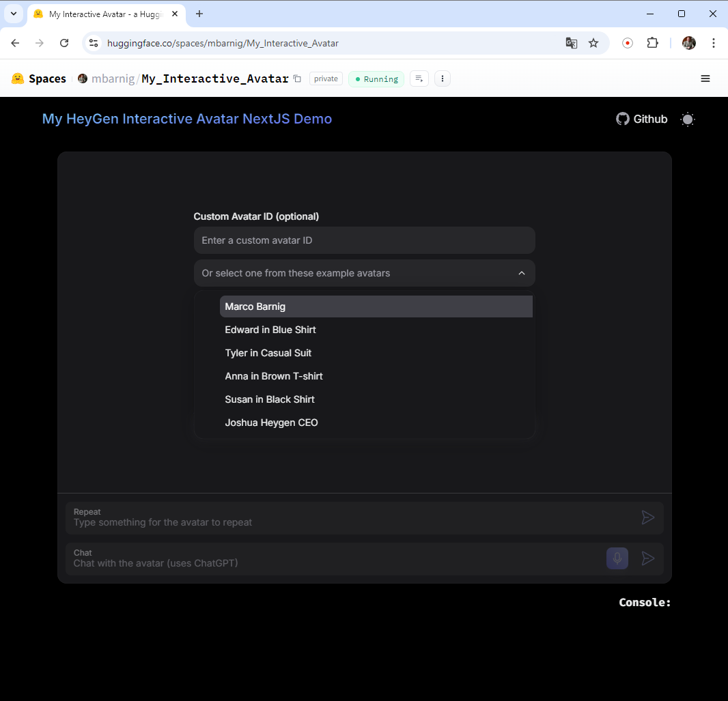Select Edward in Blue Shirt avatar
728x701 pixels.
tap(376, 330)
